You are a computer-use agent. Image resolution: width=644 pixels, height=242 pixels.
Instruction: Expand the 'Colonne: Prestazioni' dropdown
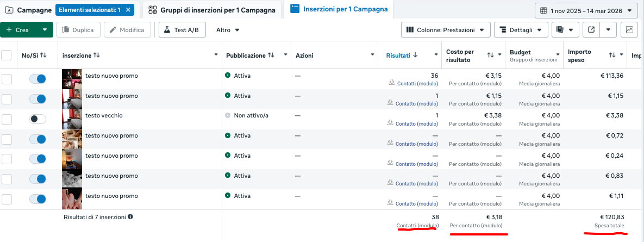(446, 30)
